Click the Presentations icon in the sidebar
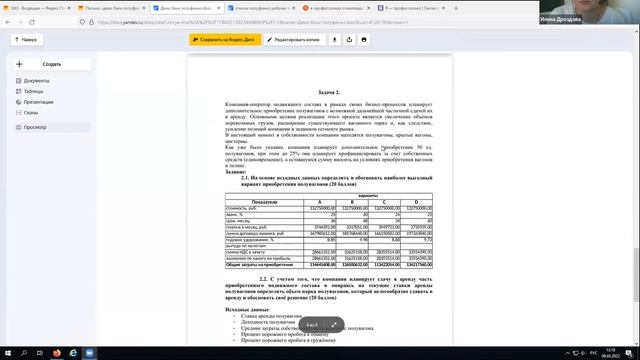This screenshot has width=640, height=360. 18,102
